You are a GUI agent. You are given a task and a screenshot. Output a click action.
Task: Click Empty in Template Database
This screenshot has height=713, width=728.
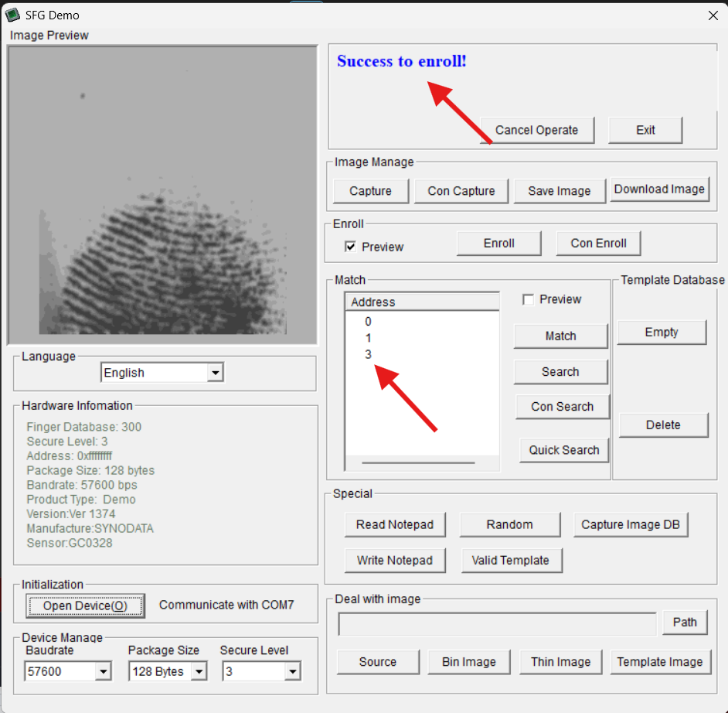pos(662,332)
